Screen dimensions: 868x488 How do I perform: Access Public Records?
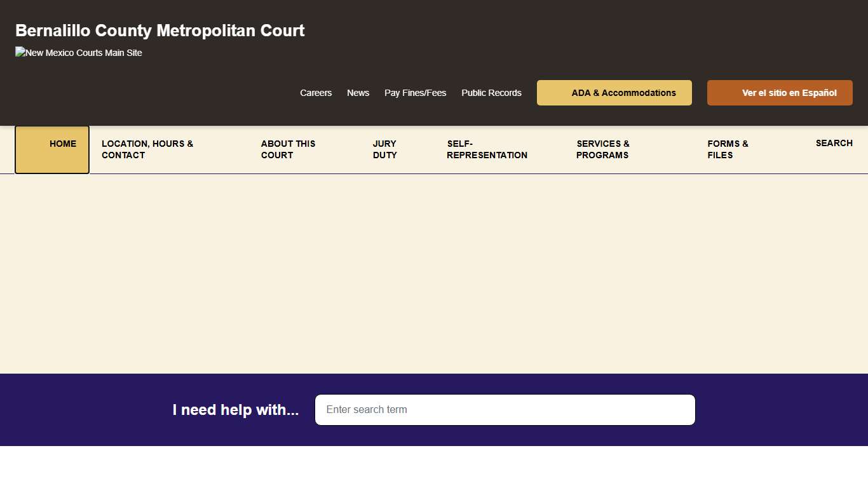pyautogui.click(x=491, y=93)
